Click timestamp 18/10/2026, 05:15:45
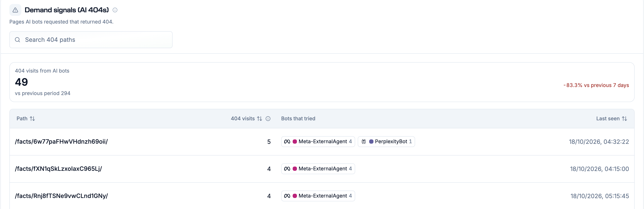The image size is (644, 209). (x=600, y=196)
